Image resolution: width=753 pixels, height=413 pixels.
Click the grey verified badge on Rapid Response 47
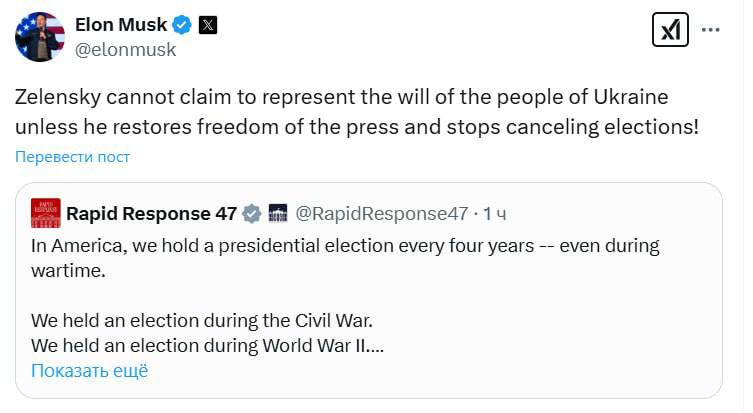tap(252, 213)
